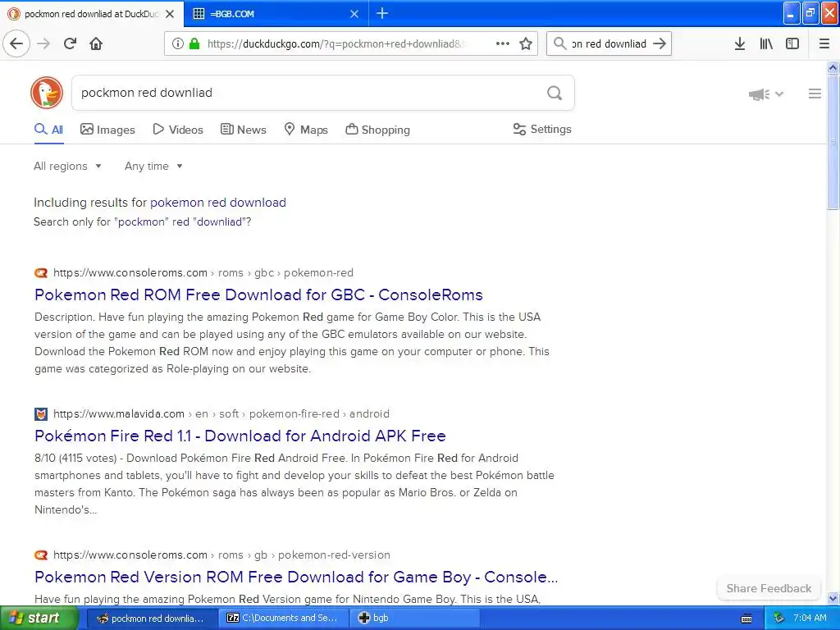
Task: Show site information icon in address bar
Action: (178, 43)
